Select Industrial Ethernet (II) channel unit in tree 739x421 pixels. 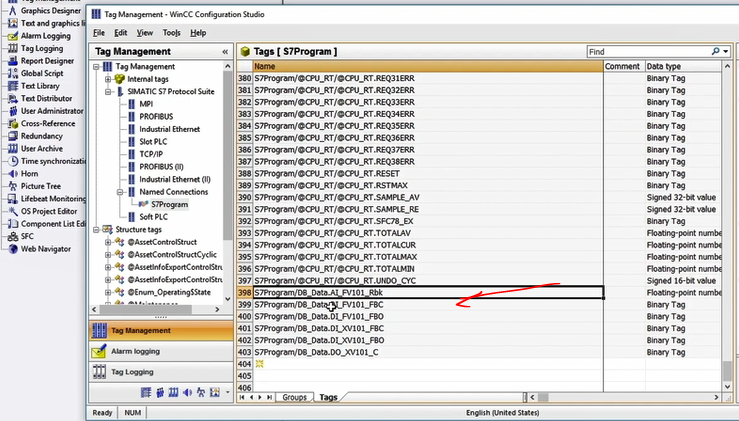coord(175,180)
